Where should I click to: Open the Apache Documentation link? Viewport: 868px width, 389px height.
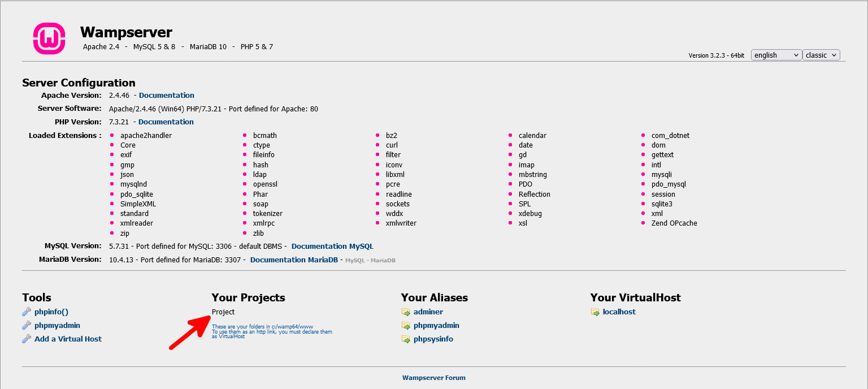[166, 95]
